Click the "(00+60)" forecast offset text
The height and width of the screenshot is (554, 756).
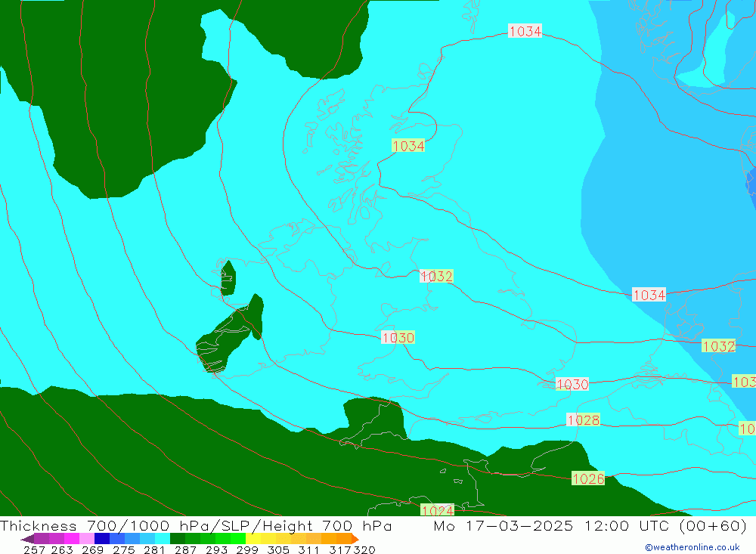click(x=713, y=525)
